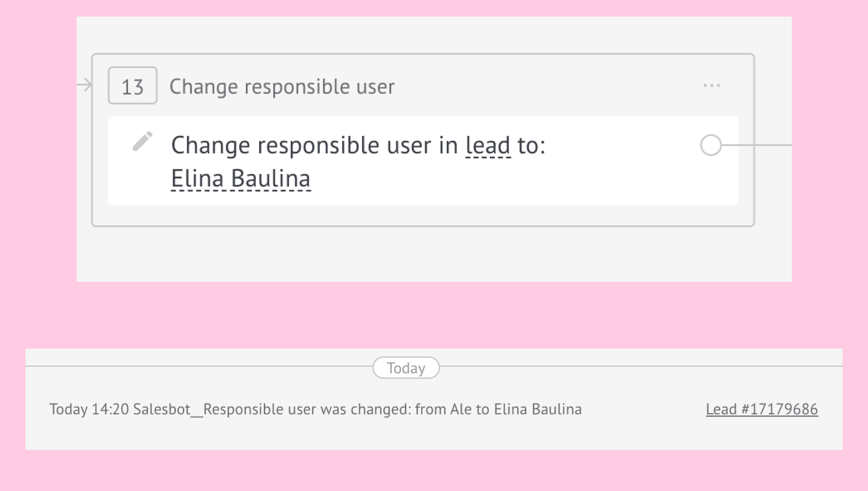Click the incoming arrow left of step 13

[x=84, y=85]
